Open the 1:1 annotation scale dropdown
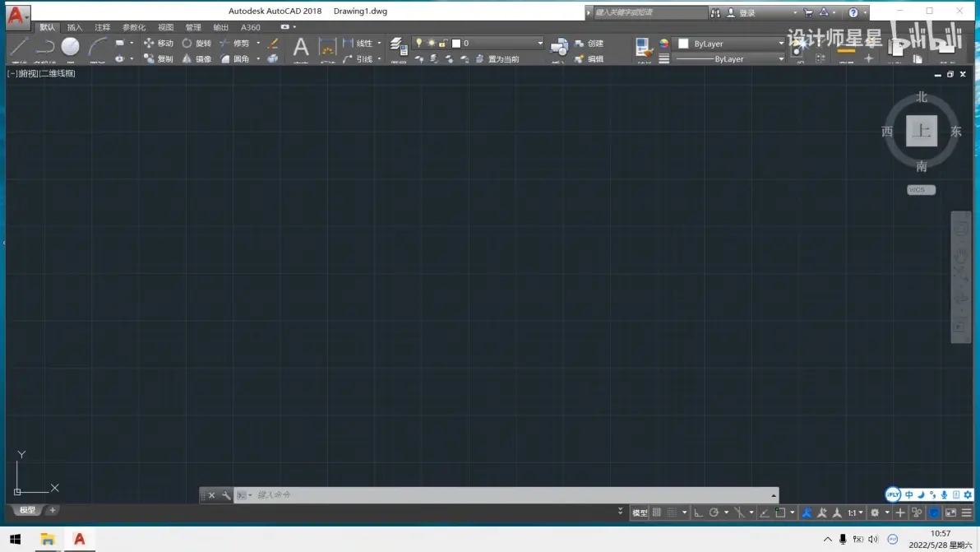The width and height of the screenshot is (980, 552). click(855, 513)
